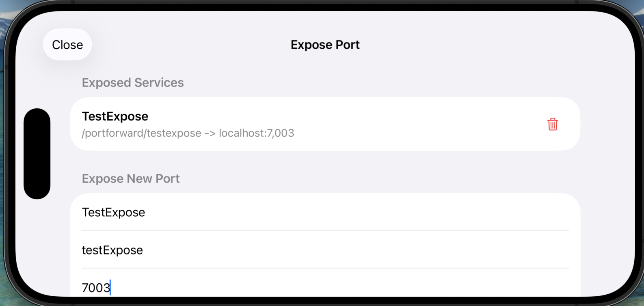This screenshot has width=644, height=306.
Task: Dismiss the Expose Port sheet
Action: coord(67,45)
